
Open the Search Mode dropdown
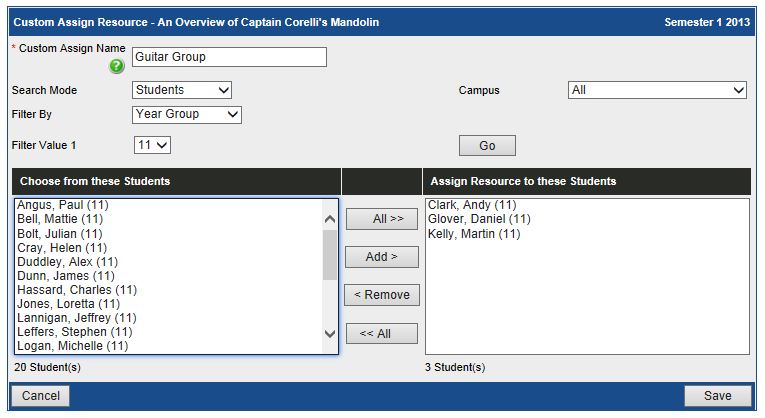pos(182,90)
